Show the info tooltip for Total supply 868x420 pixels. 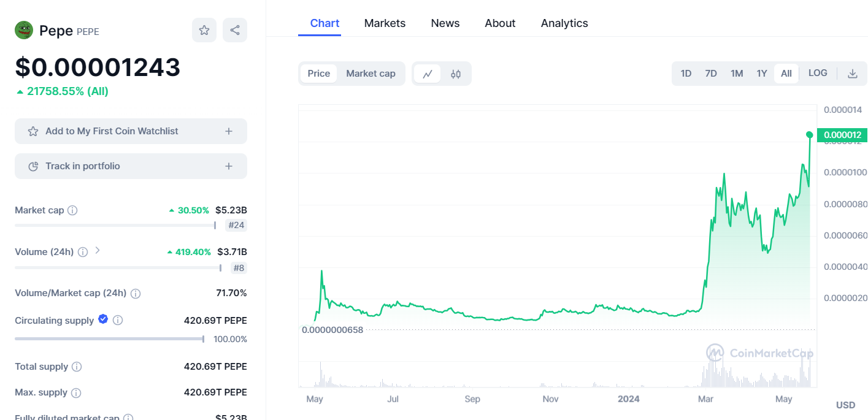coord(77,367)
